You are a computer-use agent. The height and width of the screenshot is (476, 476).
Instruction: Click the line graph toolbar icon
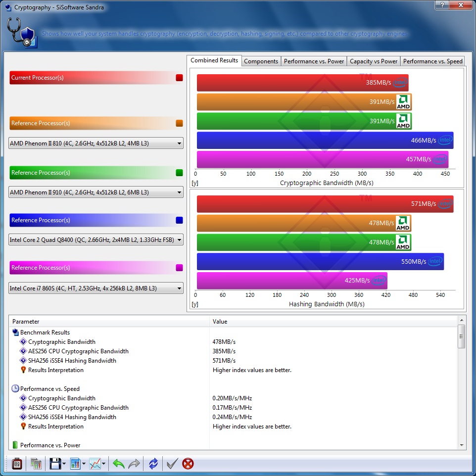(x=95, y=464)
